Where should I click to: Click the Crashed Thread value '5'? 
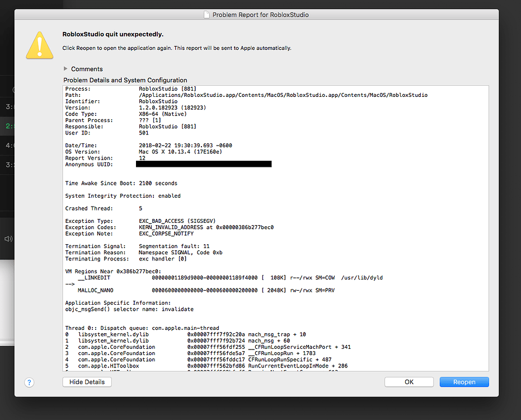tap(140, 208)
